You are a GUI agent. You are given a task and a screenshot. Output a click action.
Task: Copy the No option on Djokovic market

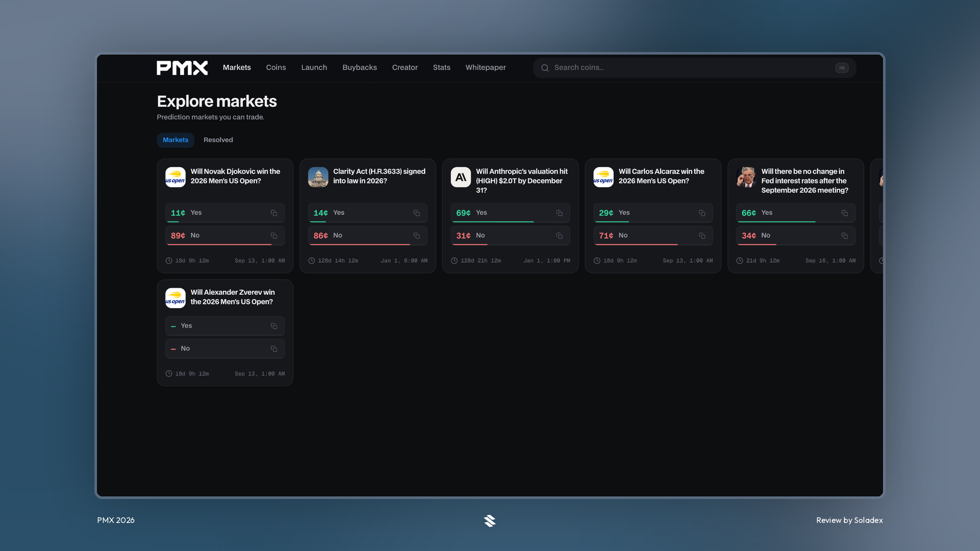pyautogui.click(x=274, y=236)
